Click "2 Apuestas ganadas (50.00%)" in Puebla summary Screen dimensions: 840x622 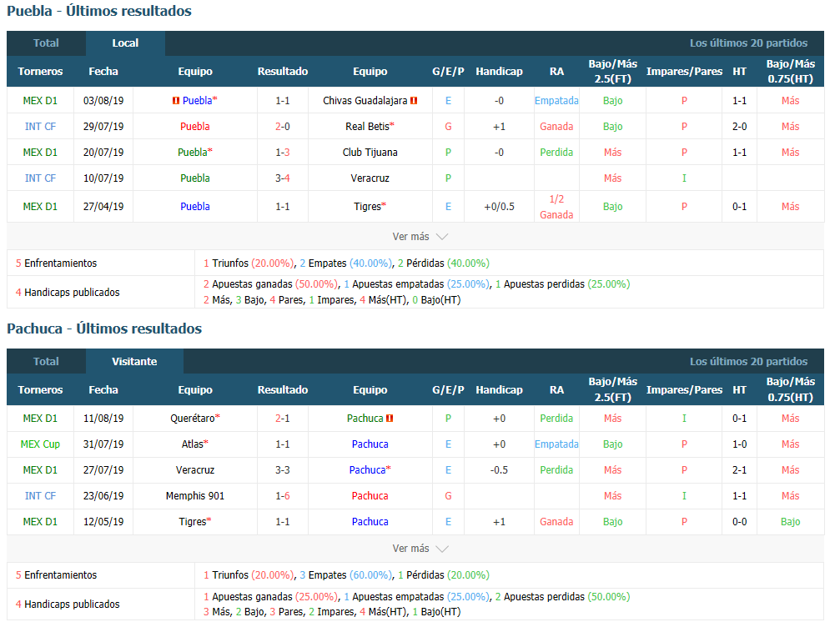271,283
